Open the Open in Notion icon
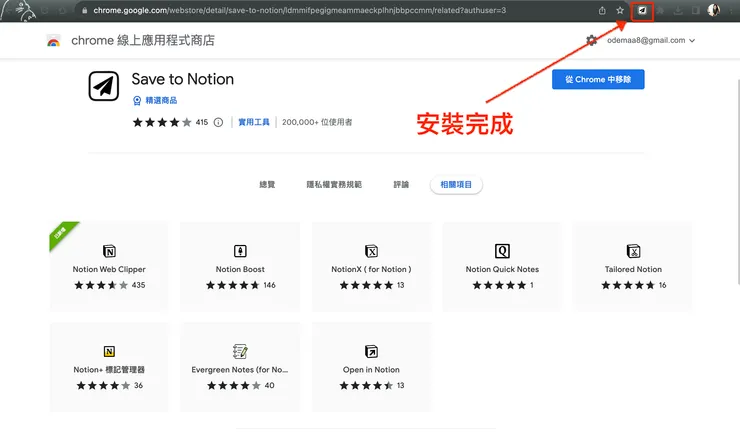The image size is (740, 437). [x=371, y=352]
